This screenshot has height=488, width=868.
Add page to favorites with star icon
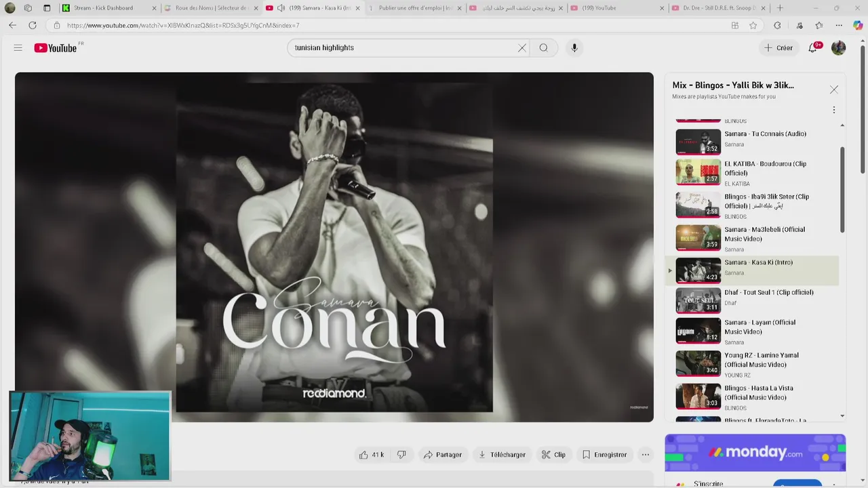(753, 25)
